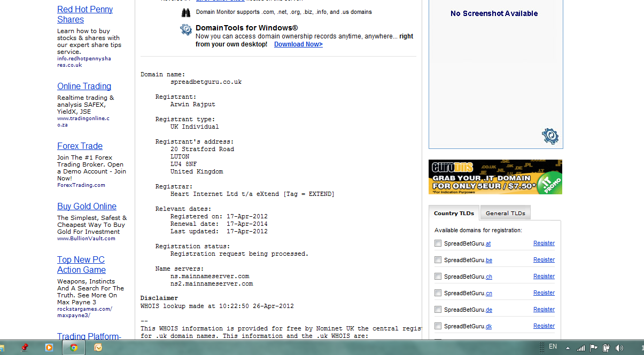Launch Windows Media Player from the taskbar

pyautogui.click(x=49, y=348)
